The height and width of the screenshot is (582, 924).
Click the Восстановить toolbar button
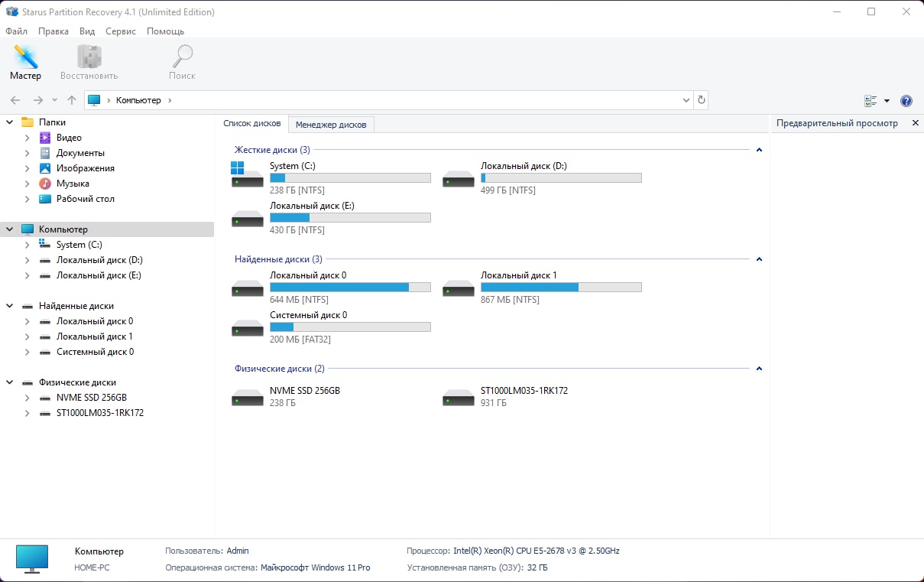(89, 63)
